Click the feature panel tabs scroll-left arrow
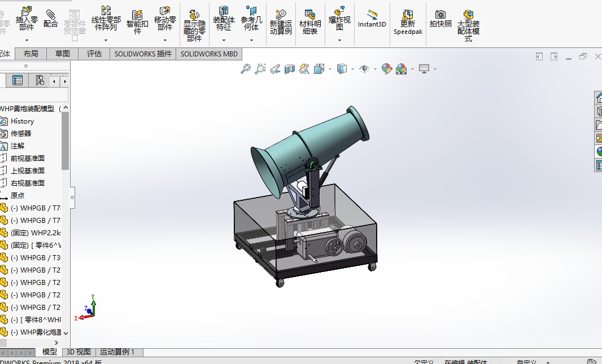The width and height of the screenshot is (602, 364). (x=54, y=81)
